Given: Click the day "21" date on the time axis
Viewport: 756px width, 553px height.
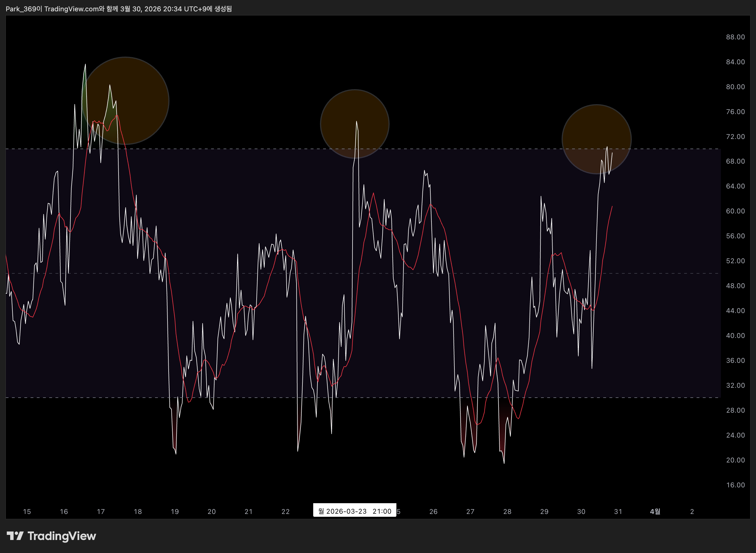Looking at the screenshot, I should tap(248, 511).
